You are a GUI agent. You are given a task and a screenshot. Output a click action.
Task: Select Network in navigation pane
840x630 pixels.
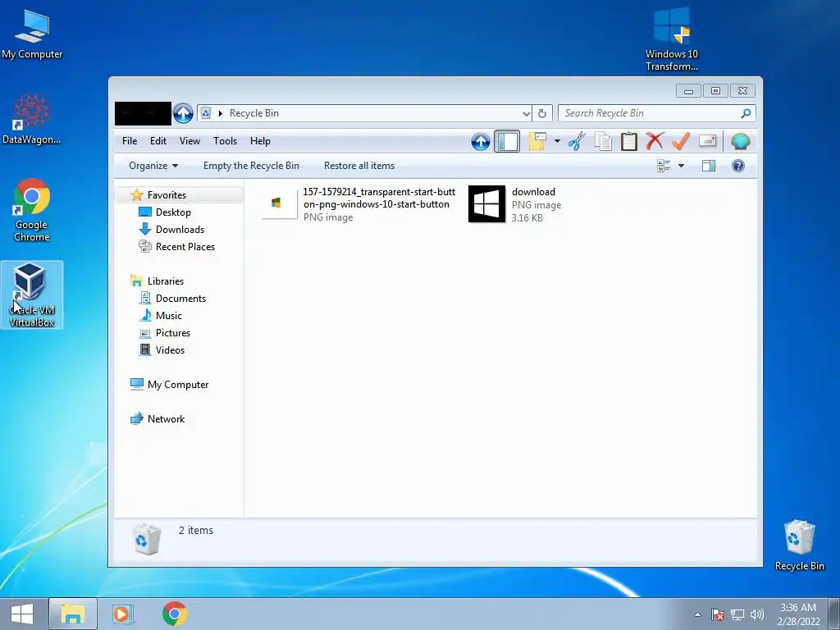tap(166, 418)
